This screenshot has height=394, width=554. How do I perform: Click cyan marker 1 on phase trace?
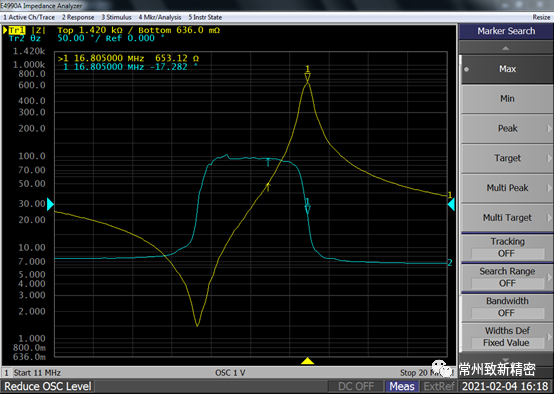pos(307,209)
